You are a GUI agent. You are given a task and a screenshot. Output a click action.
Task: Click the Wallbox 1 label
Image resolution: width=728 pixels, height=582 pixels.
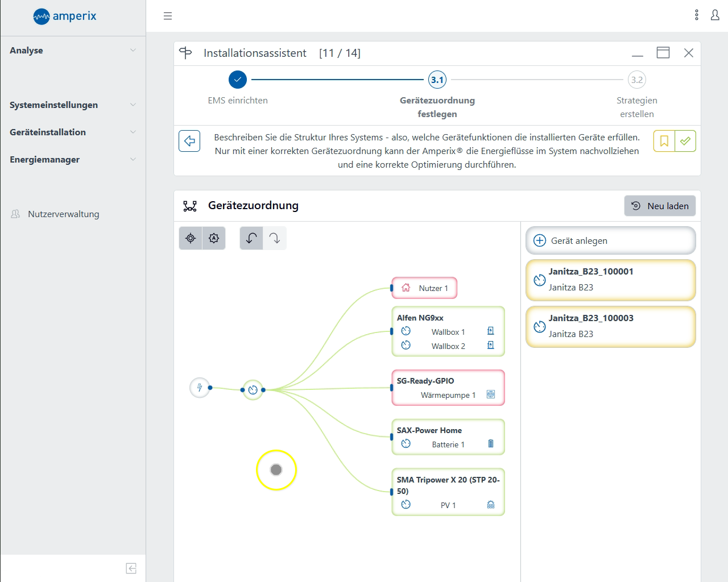tap(448, 332)
